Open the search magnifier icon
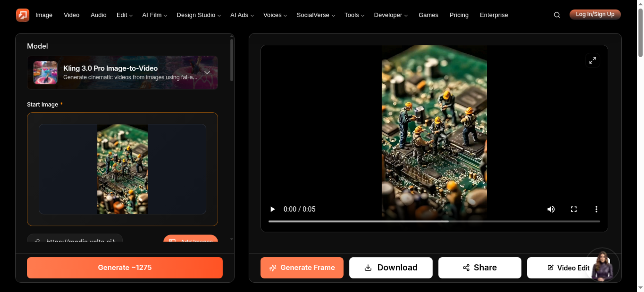This screenshot has height=292, width=644. [x=557, y=15]
